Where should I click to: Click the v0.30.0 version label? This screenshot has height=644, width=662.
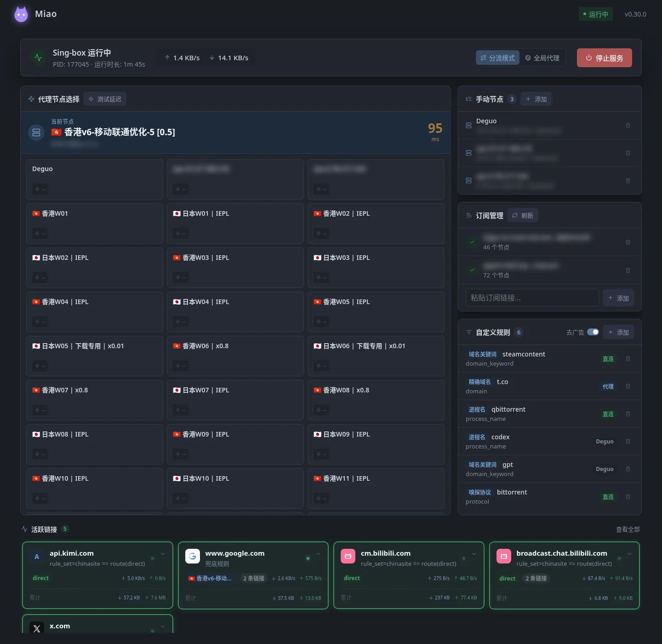pos(635,14)
